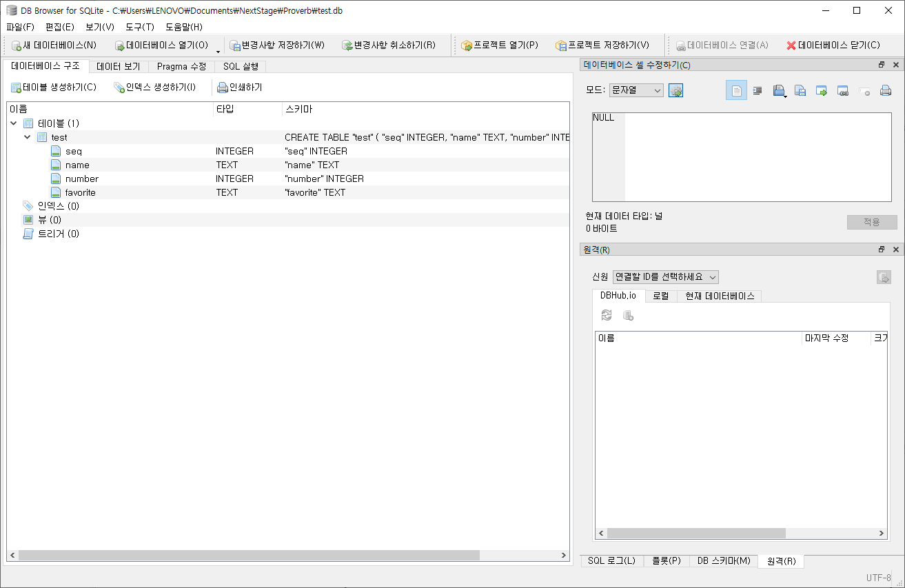Click the 마지막 수정 column header
Viewport: 905px width, 588px height.
(836, 338)
